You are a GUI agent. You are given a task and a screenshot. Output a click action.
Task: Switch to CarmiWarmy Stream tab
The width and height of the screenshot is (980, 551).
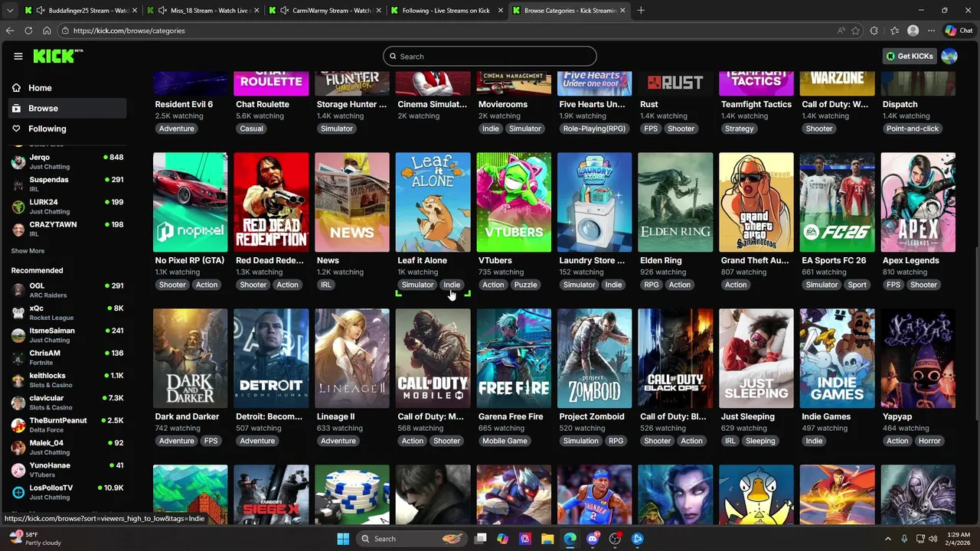(325, 11)
